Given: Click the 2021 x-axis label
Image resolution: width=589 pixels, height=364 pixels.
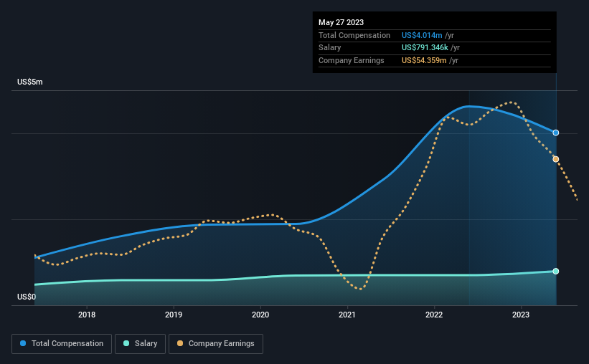Looking at the screenshot, I should (347, 315).
